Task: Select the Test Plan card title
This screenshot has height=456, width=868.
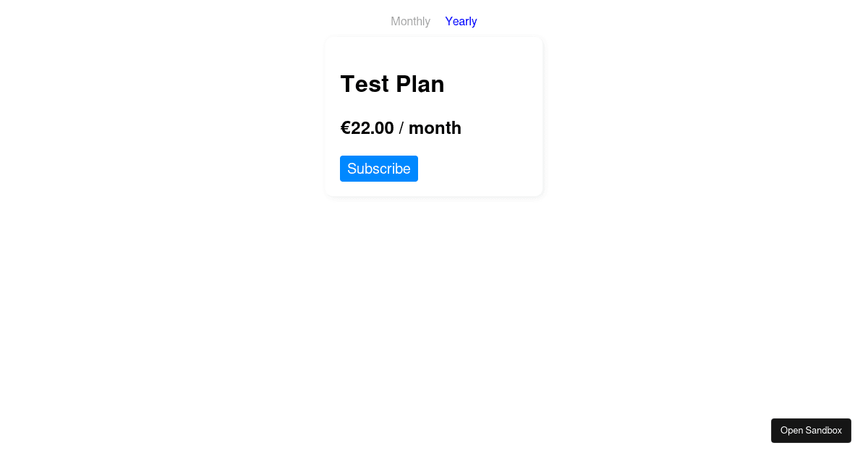Action: (x=392, y=84)
